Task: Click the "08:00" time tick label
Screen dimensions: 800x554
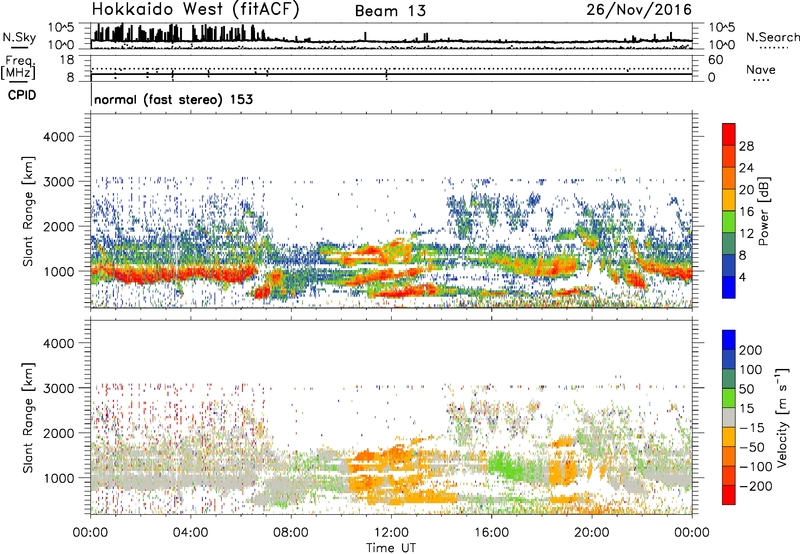Action: coord(291,533)
